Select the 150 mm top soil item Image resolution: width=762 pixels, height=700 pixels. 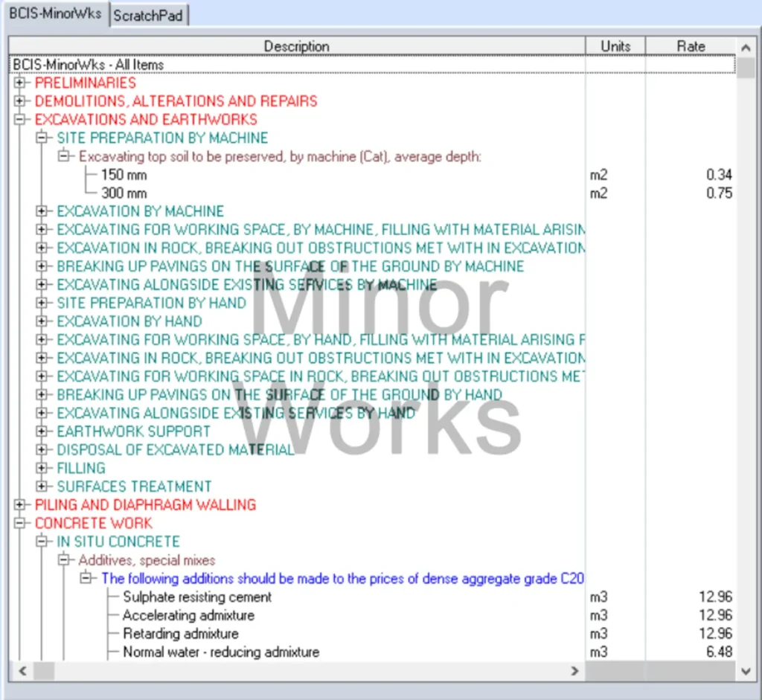click(x=124, y=175)
